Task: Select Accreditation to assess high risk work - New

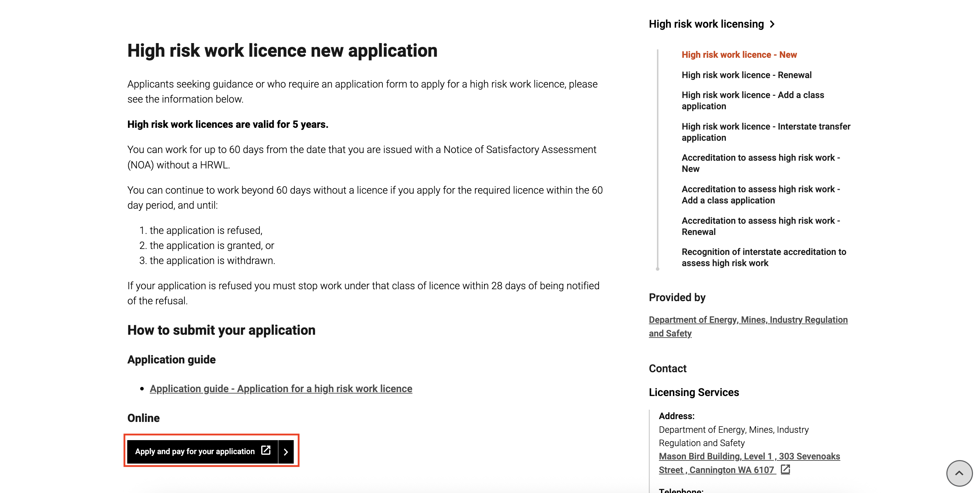Action: (761, 163)
